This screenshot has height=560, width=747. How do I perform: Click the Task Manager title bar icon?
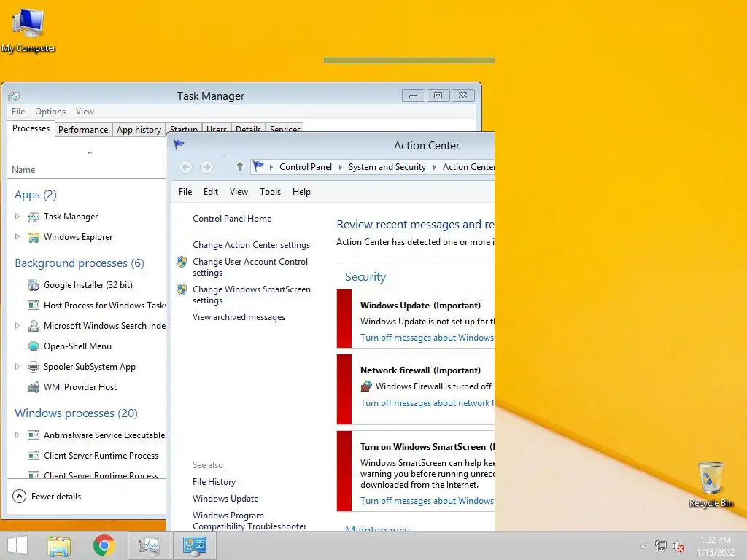click(14, 97)
